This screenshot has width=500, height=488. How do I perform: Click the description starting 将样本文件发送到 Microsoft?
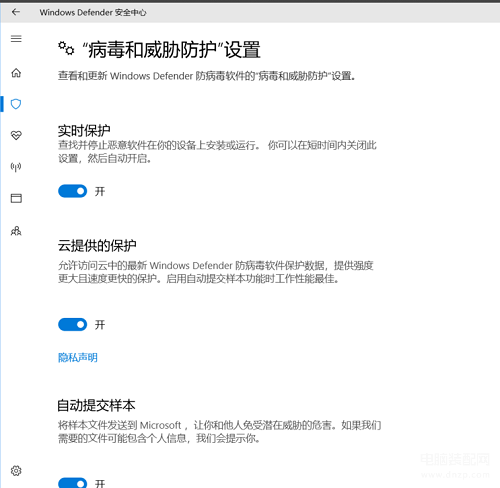[219, 432]
